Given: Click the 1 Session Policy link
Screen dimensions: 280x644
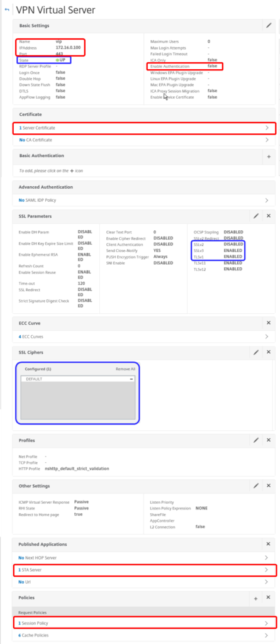Looking at the screenshot, I should point(33,623).
